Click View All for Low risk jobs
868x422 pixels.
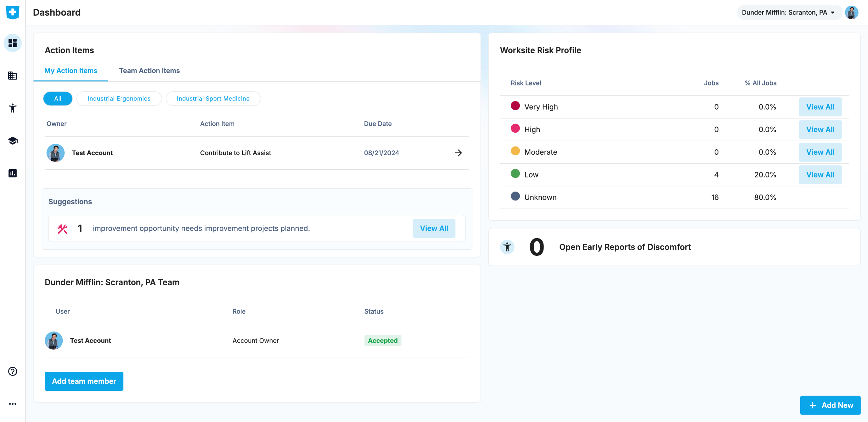click(820, 175)
